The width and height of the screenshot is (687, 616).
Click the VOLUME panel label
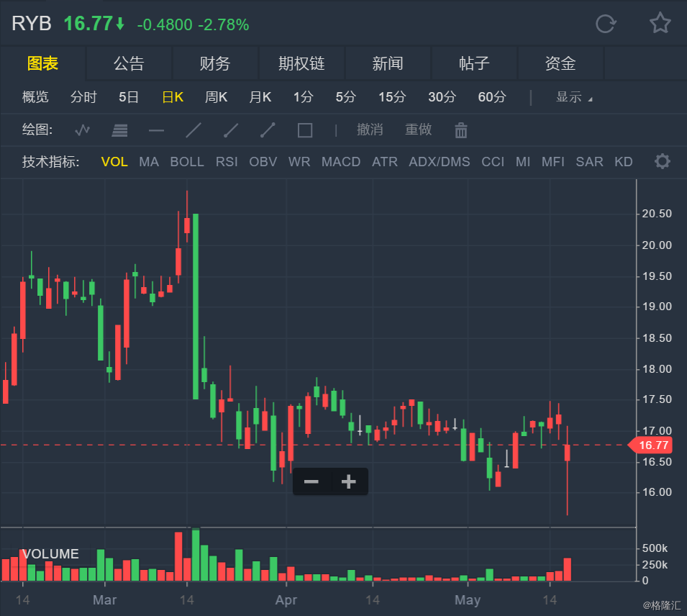[50, 553]
